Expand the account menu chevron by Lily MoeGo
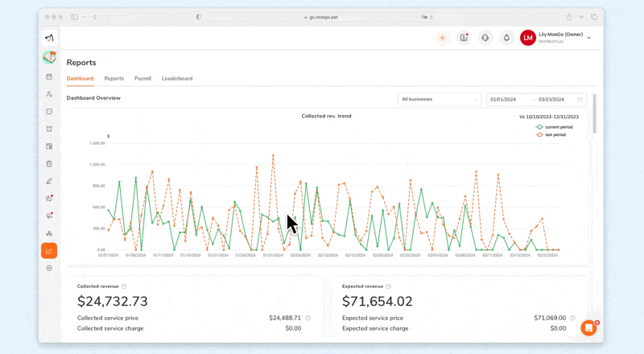The image size is (644, 354). [589, 38]
